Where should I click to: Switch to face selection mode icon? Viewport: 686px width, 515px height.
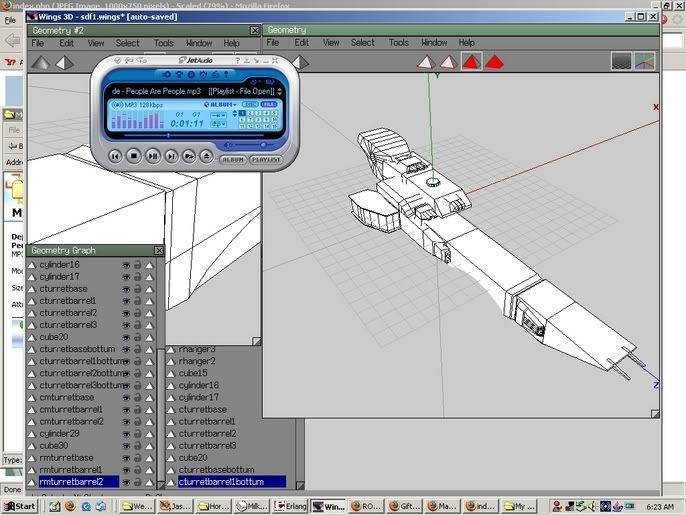(x=471, y=62)
